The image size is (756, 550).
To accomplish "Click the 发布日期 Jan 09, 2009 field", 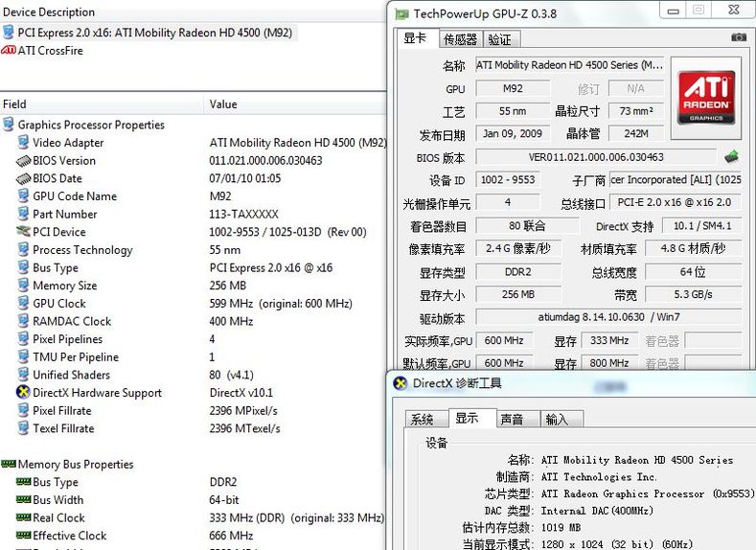I will [513, 133].
